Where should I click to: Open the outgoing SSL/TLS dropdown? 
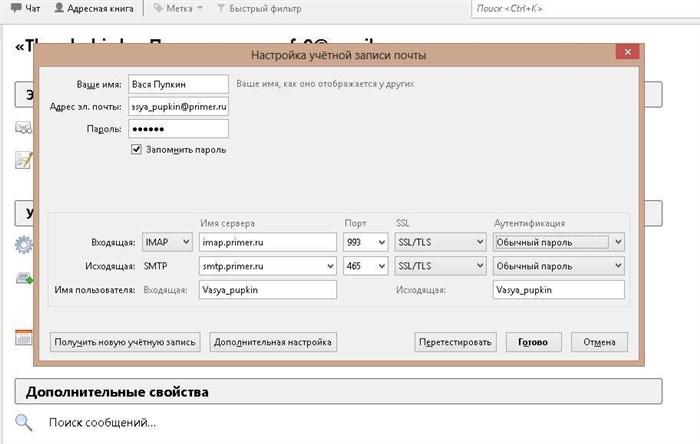coord(440,266)
